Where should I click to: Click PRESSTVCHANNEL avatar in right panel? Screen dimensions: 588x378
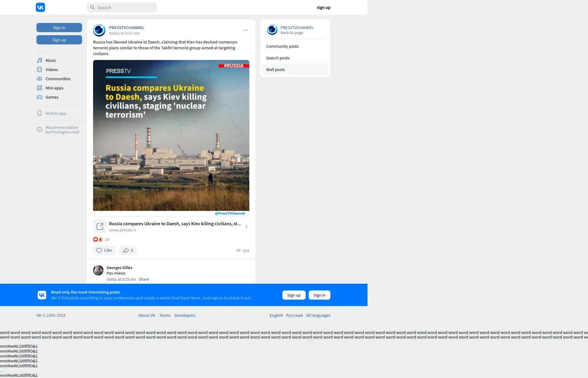272,30
